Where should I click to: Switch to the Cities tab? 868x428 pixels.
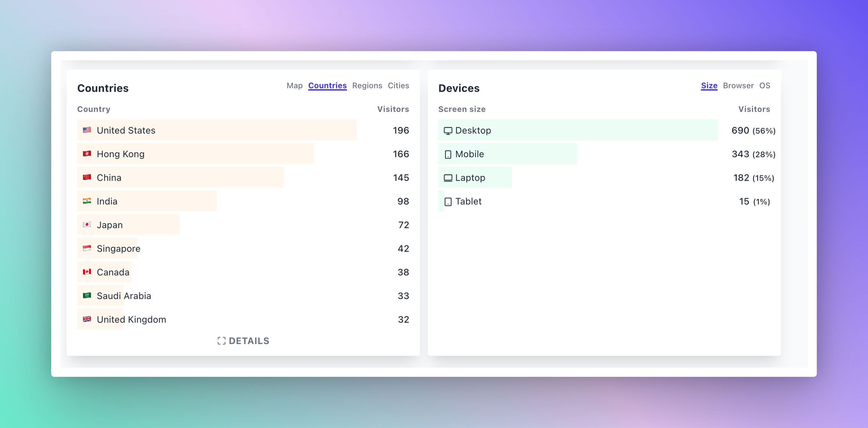(398, 86)
